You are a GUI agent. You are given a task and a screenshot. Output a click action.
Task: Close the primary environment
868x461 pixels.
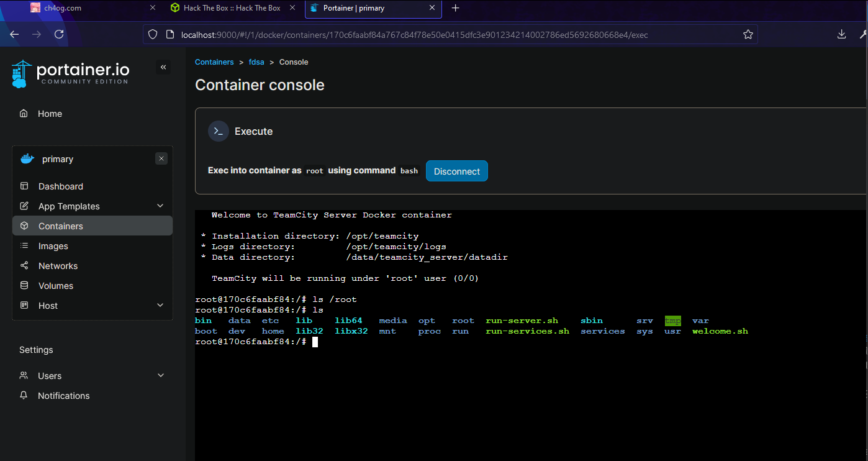pos(161,159)
